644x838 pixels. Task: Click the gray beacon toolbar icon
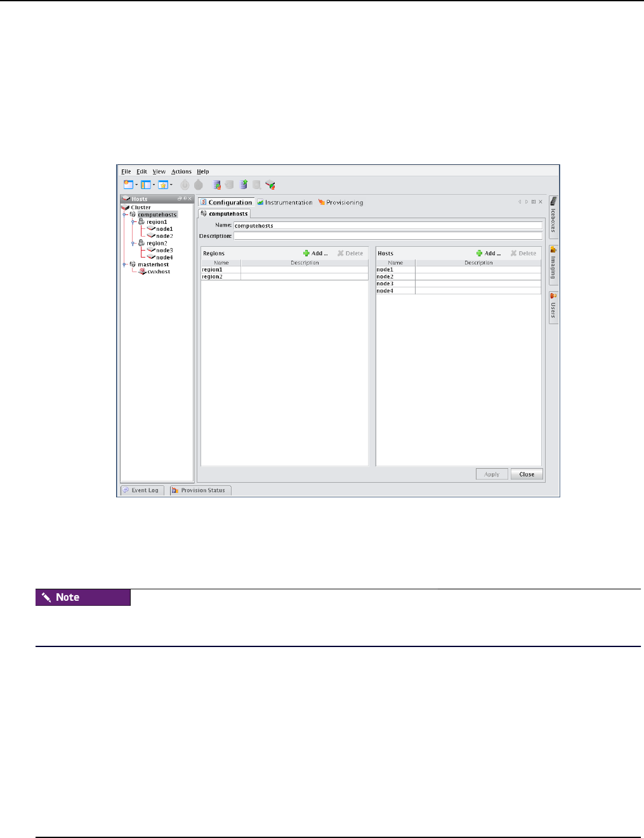(x=199, y=185)
